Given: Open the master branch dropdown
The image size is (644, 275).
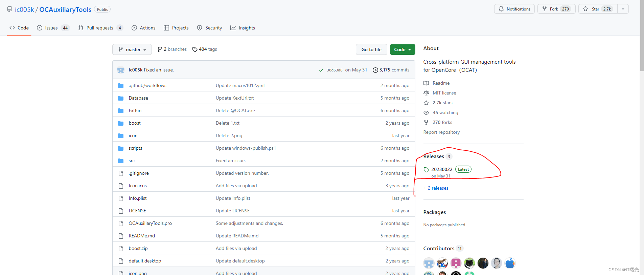Looking at the screenshot, I should pyautogui.click(x=132, y=49).
